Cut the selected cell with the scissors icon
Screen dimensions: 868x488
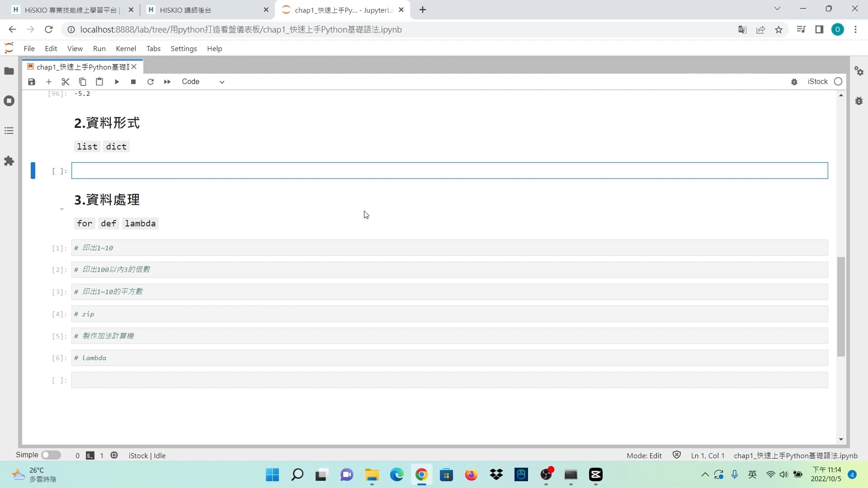[x=66, y=82]
